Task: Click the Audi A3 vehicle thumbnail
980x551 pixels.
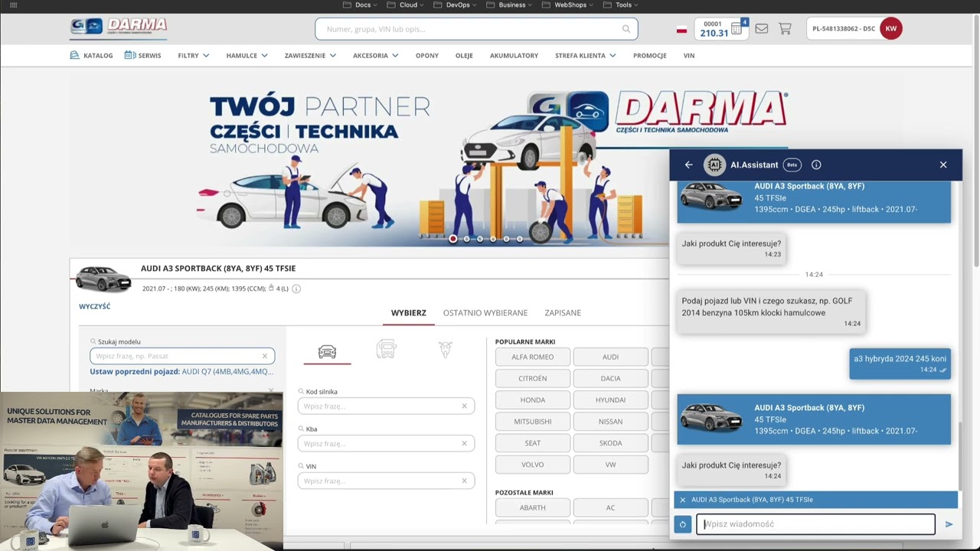Action: coord(103,279)
